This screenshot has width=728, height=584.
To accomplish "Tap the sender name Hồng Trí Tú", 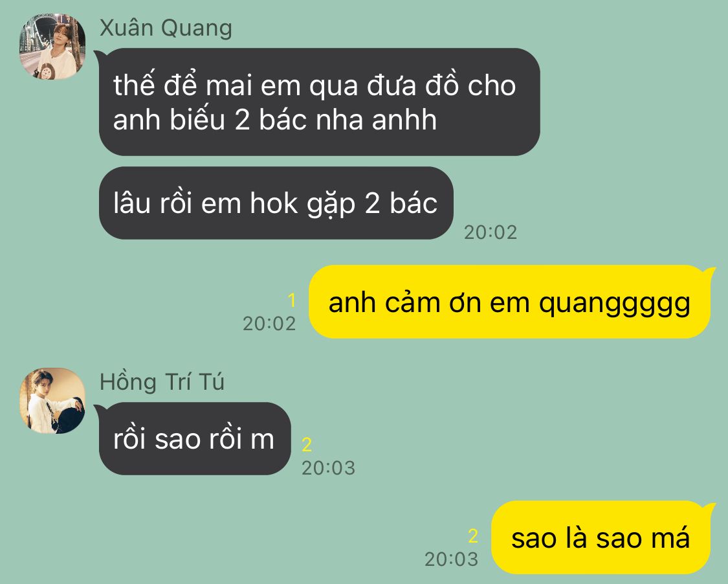I will tap(162, 382).
